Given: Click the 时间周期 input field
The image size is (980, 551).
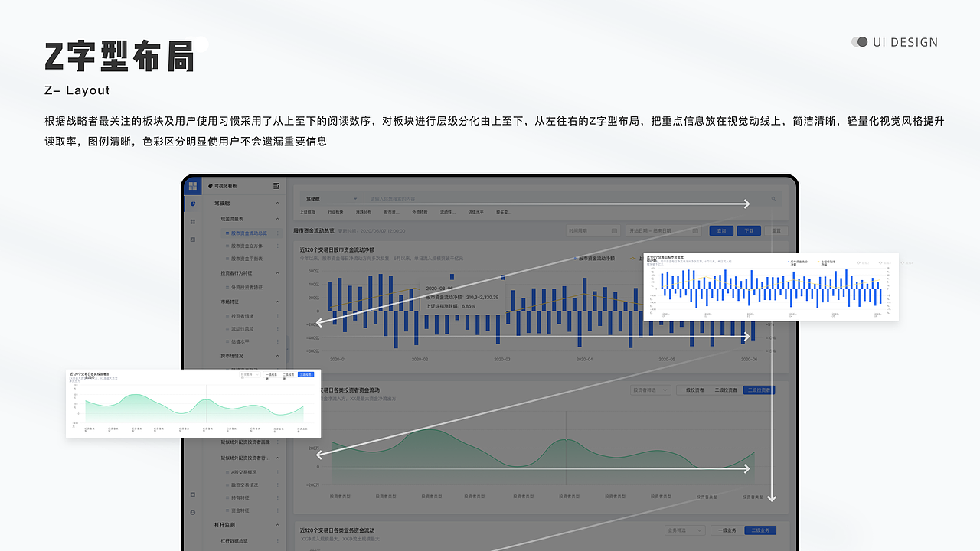Looking at the screenshot, I should (x=593, y=230).
